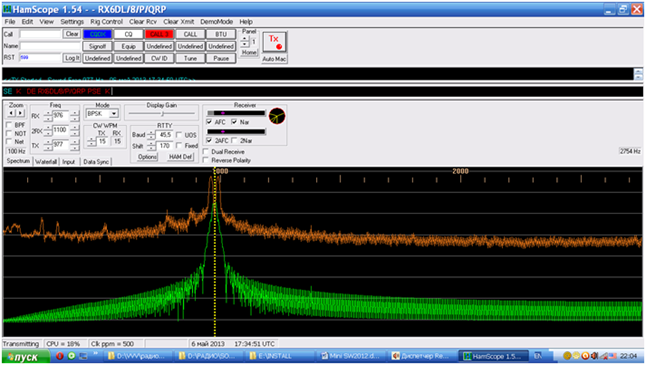This screenshot has height=365, width=646.
Task: Toggle the AFC checkbox
Action: coord(209,122)
